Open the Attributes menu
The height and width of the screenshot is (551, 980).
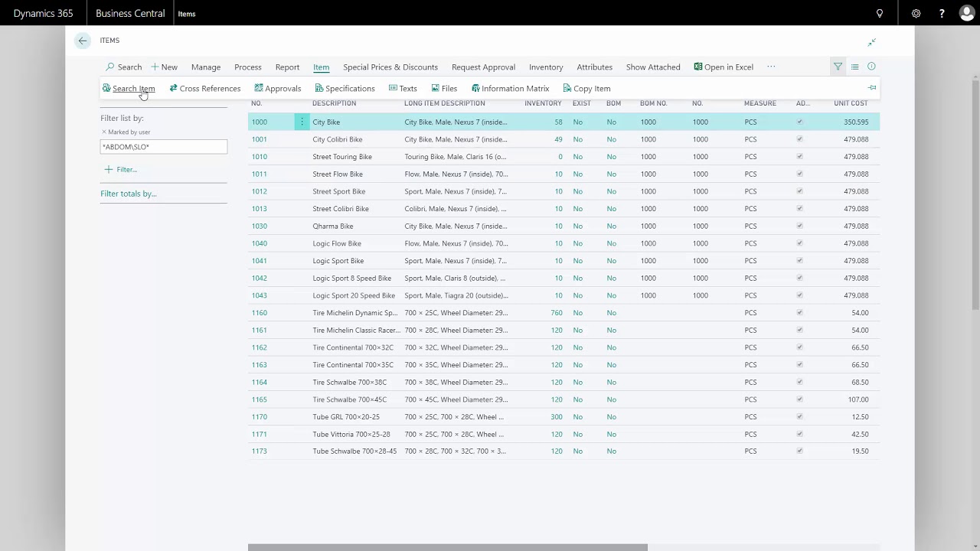click(x=594, y=67)
